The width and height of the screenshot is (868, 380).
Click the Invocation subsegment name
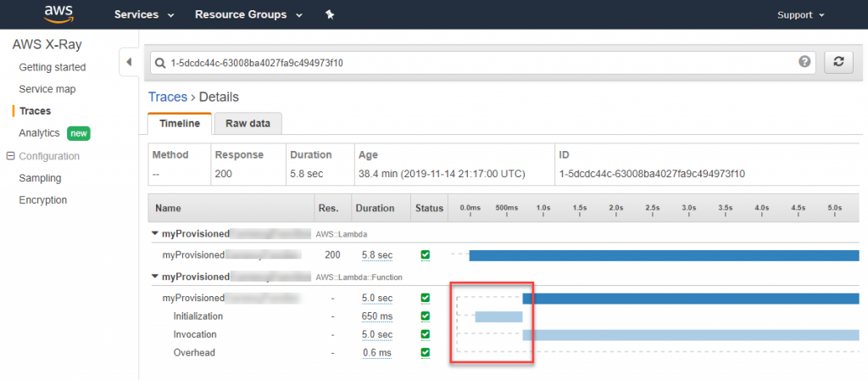(195, 334)
